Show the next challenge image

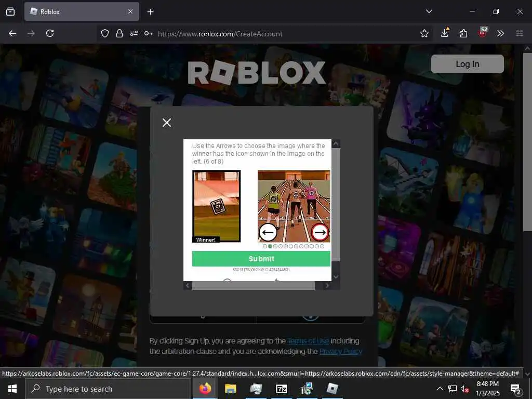[320, 232]
